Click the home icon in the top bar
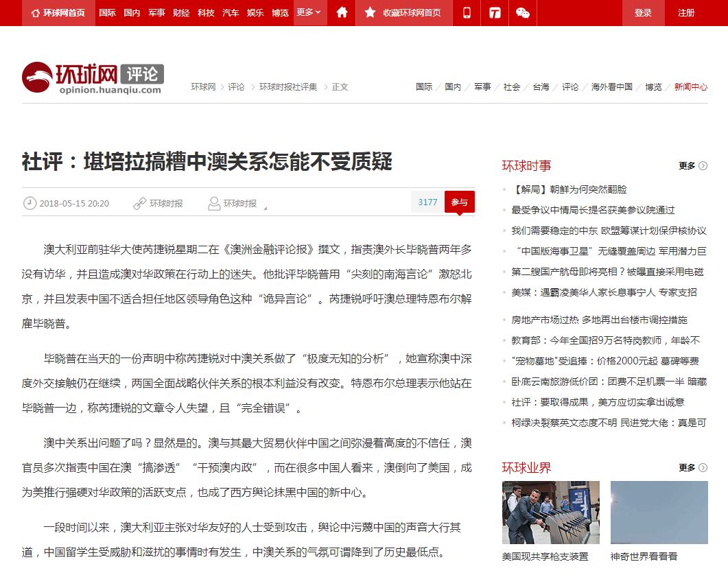 [x=342, y=12]
